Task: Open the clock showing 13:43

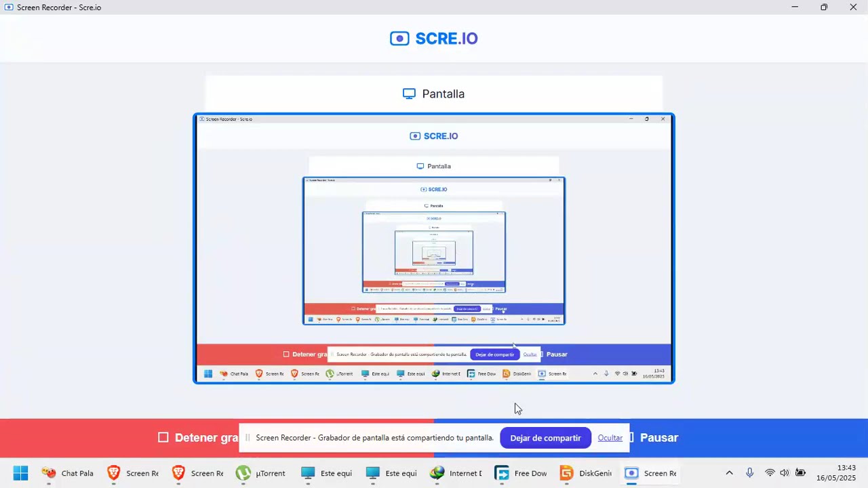Action: click(836, 473)
